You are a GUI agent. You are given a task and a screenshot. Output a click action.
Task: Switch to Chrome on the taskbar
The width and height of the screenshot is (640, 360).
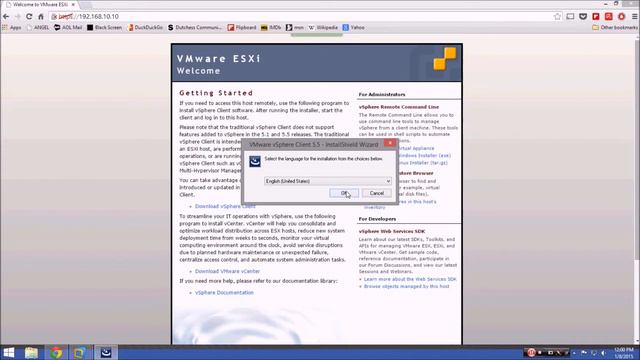point(56,353)
